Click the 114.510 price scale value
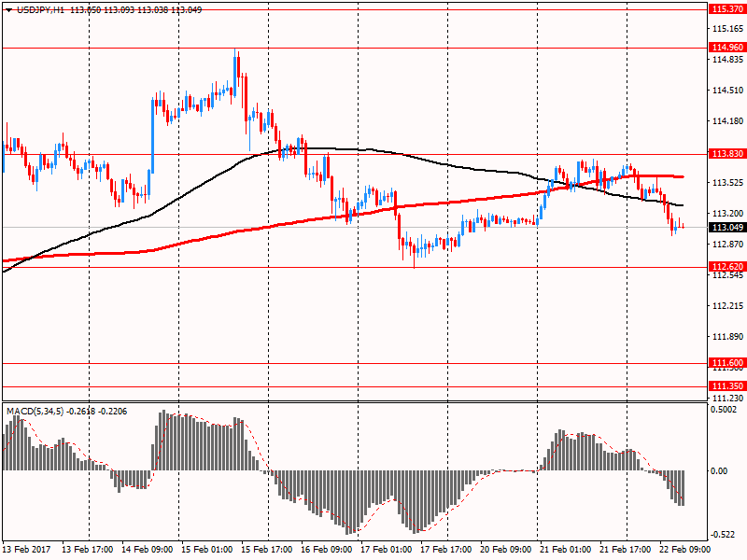The width and height of the screenshot is (747, 560). [x=727, y=90]
